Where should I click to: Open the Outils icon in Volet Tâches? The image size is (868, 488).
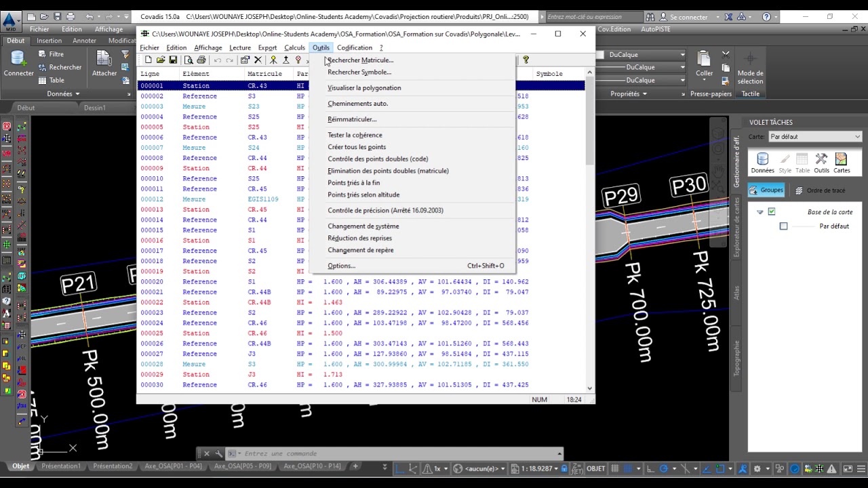821,163
